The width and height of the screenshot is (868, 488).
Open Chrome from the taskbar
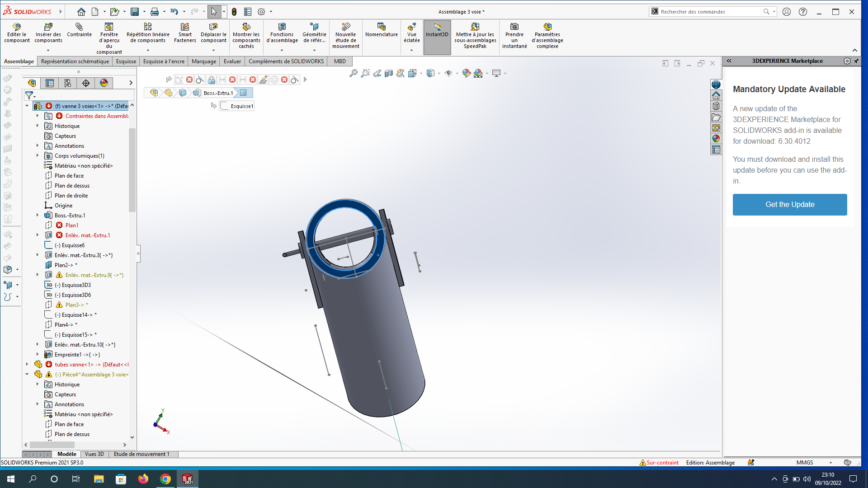[165, 479]
